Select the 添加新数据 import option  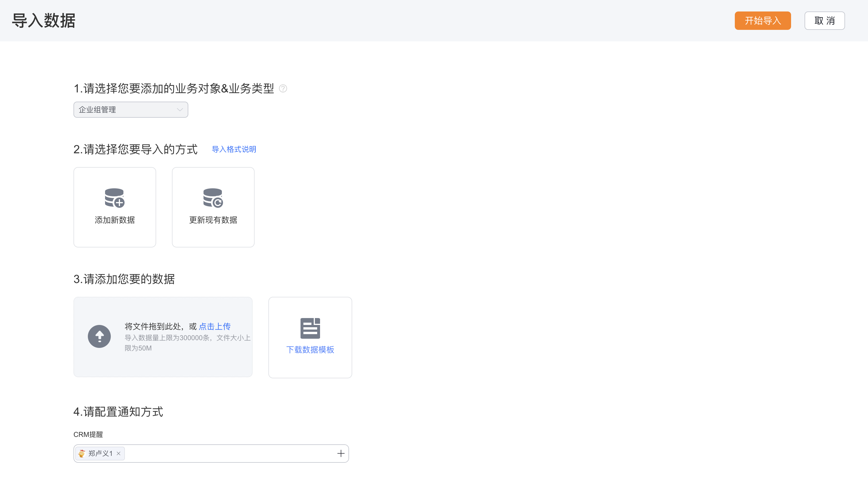[x=115, y=207]
